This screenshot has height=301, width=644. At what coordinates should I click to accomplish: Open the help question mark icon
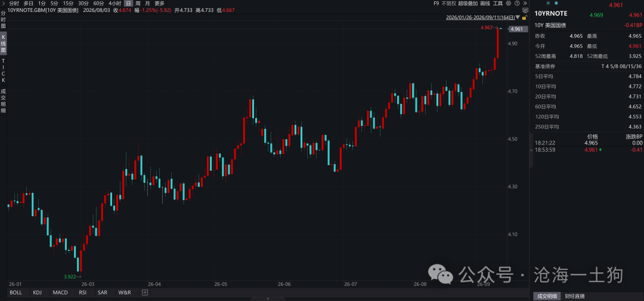point(516,4)
